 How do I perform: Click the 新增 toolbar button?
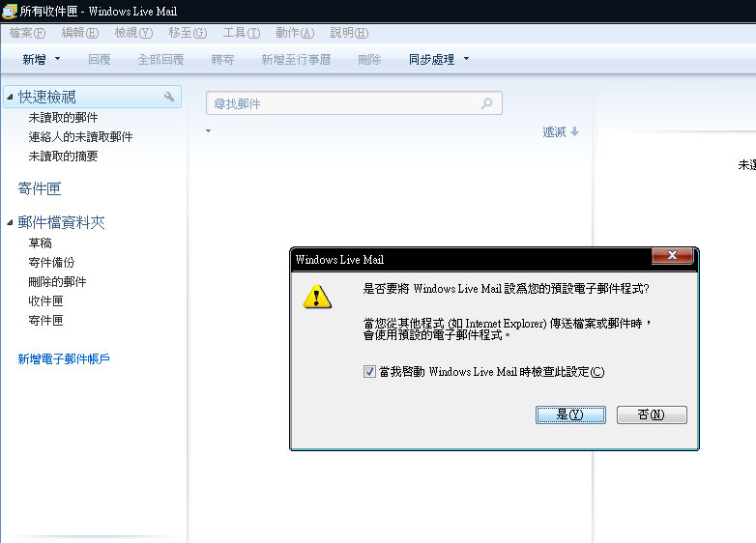pos(34,59)
